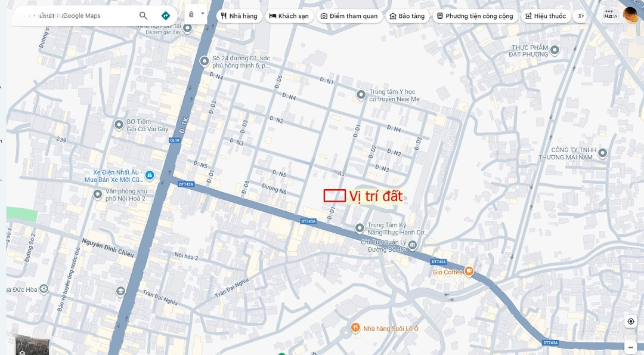Select the Bảo tàng chip

pyautogui.click(x=407, y=16)
